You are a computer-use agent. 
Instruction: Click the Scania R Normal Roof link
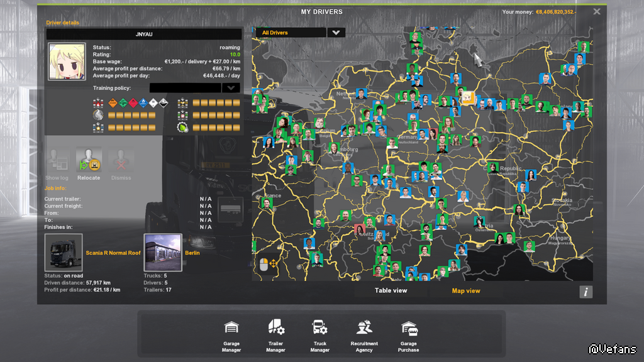pos(113,253)
